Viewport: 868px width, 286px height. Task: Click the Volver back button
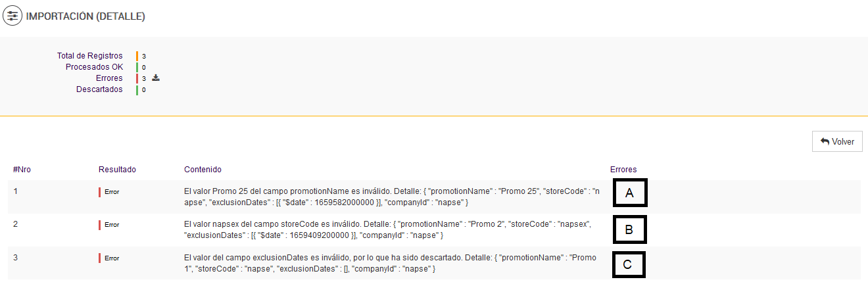[837, 141]
